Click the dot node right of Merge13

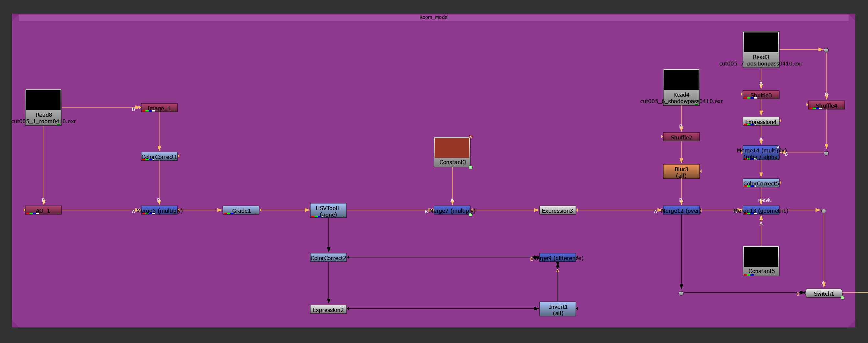click(x=823, y=211)
